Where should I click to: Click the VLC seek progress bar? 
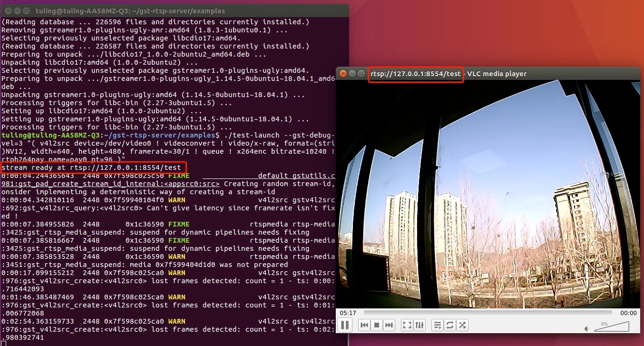(x=488, y=313)
